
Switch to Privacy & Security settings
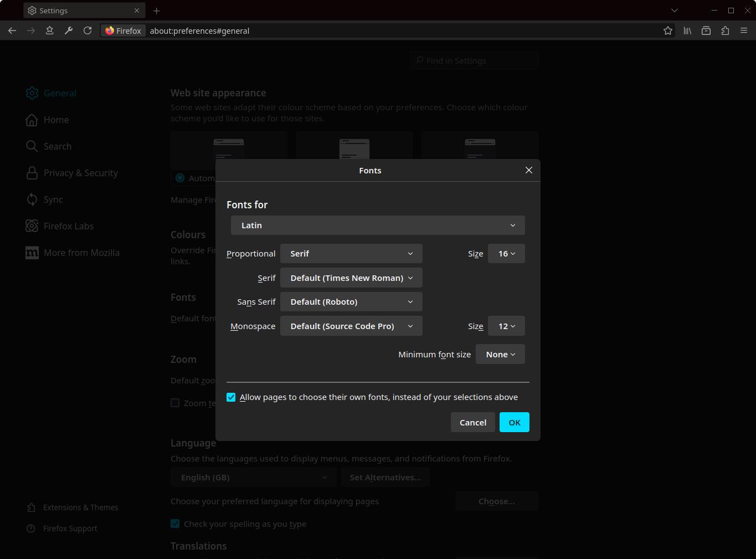point(80,173)
